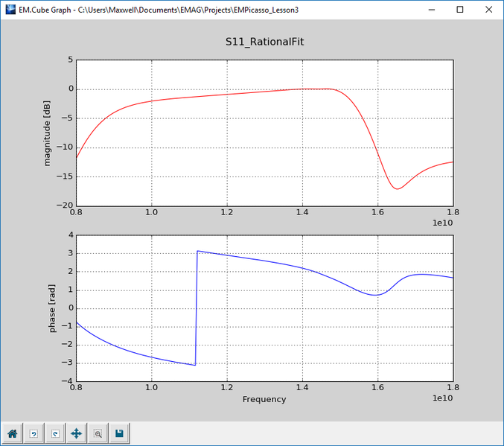Click the 1.2 tick label under the phase plot

[x=227, y=387]
